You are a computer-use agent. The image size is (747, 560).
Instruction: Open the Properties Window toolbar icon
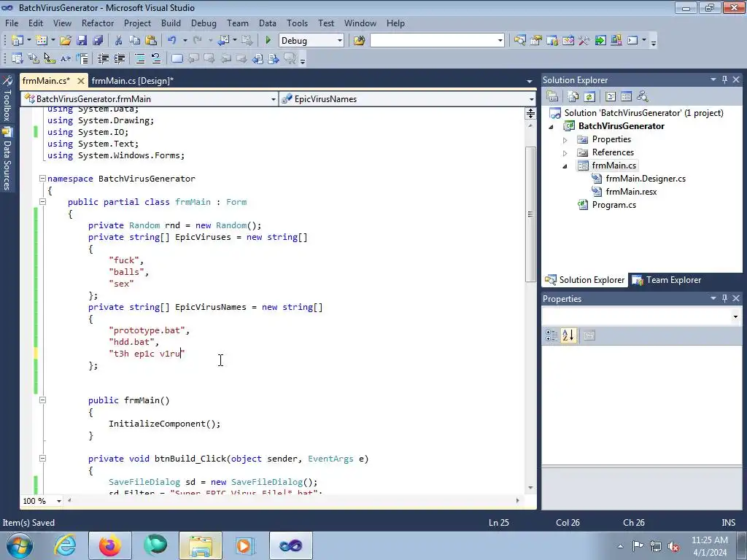click(535, 41)
